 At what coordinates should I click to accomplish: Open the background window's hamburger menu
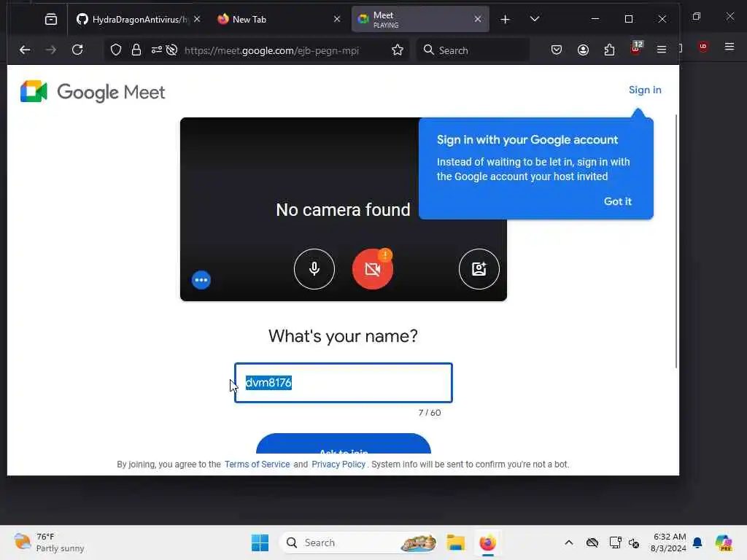729,47
